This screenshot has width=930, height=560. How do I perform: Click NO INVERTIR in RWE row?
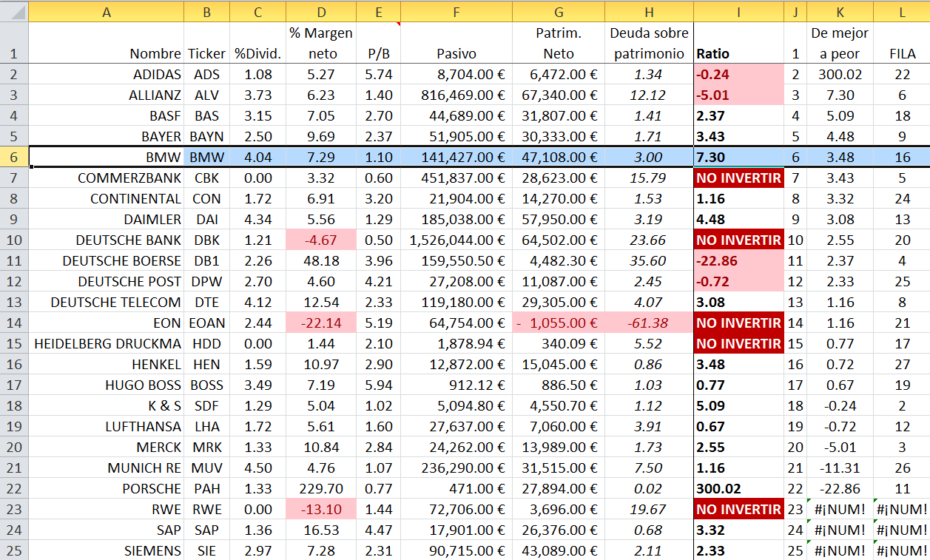tap(738, 509)
